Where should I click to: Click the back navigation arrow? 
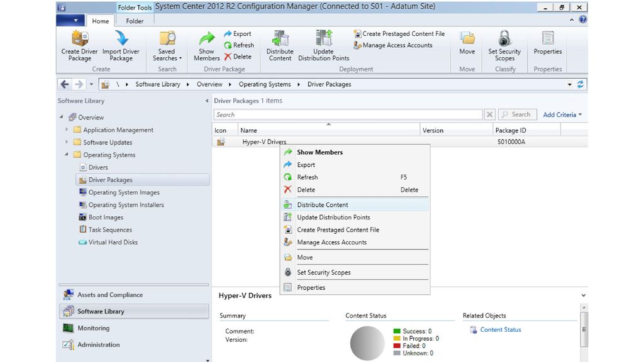tap(65, 84)
